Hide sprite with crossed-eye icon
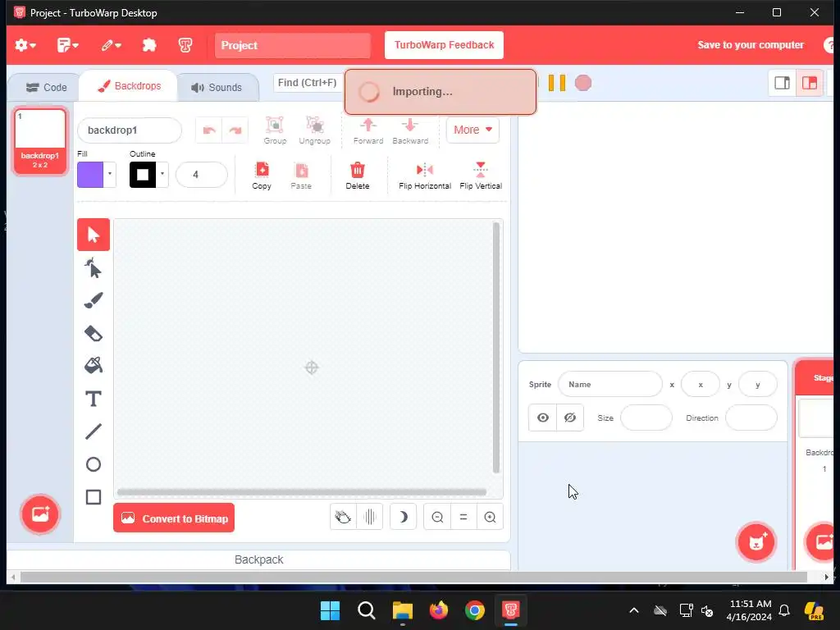 point(570,418)
